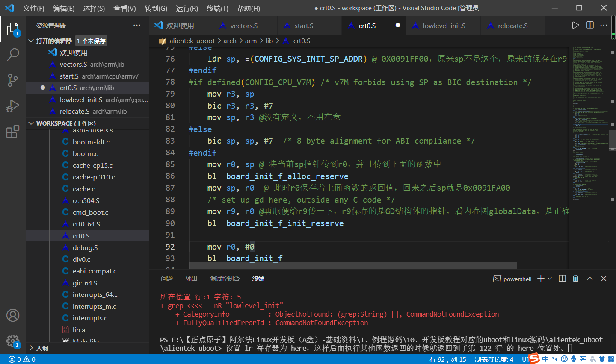Open the Selection menu

94,8
